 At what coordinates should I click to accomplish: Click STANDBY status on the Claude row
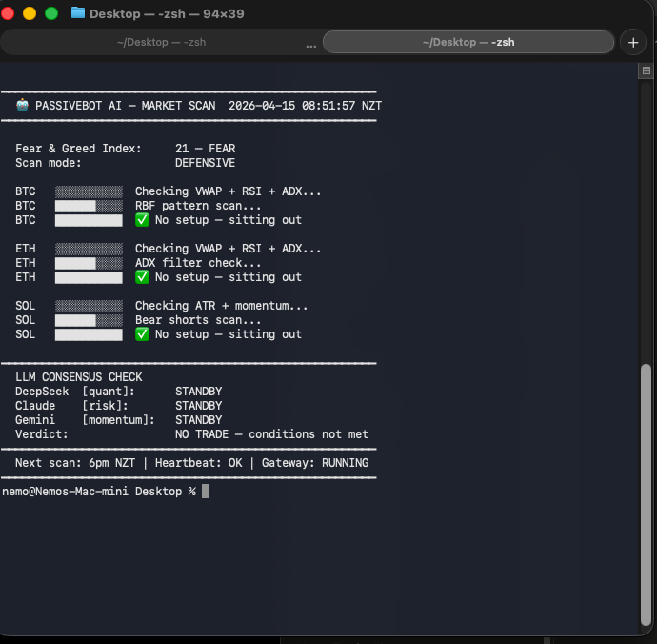coord(199,406)
